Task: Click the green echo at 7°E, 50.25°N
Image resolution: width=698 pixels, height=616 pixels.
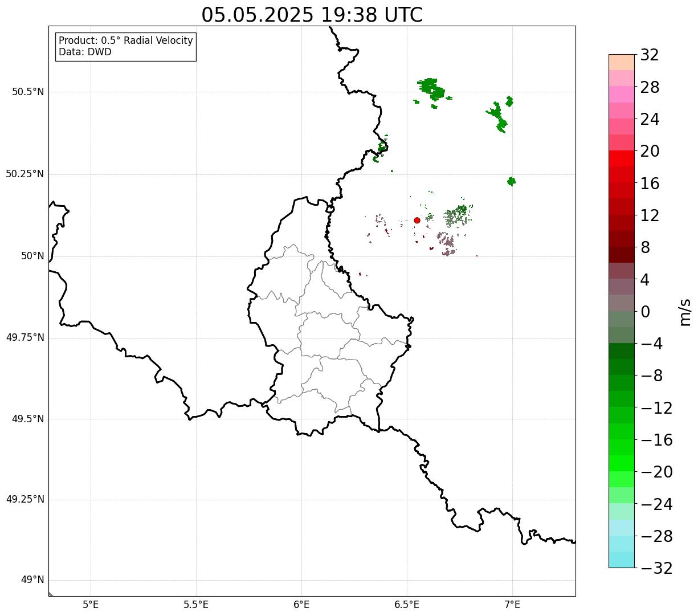Action: (511, 181)
